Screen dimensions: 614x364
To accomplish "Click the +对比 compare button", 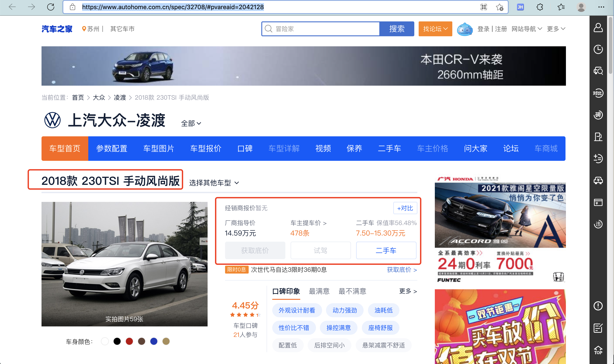I will tap(405, 208).
